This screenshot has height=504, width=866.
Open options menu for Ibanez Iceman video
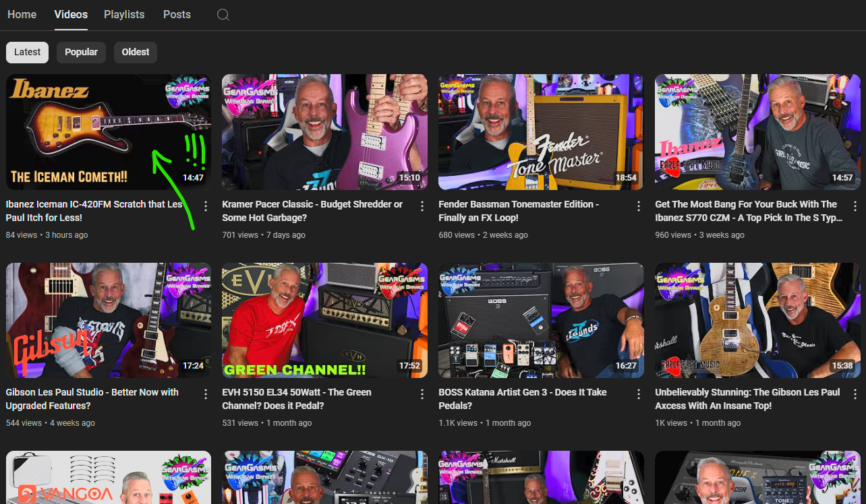coord(206,206)
